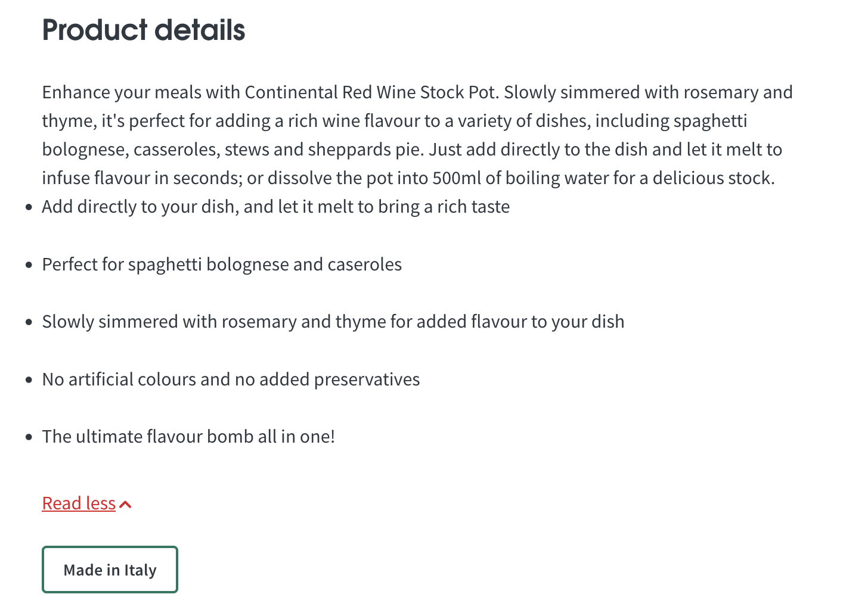The width and height of the screenshot is (843, 616).
Task: Select the 'No artificial colours' bullet text
Action: pos(231,379)
